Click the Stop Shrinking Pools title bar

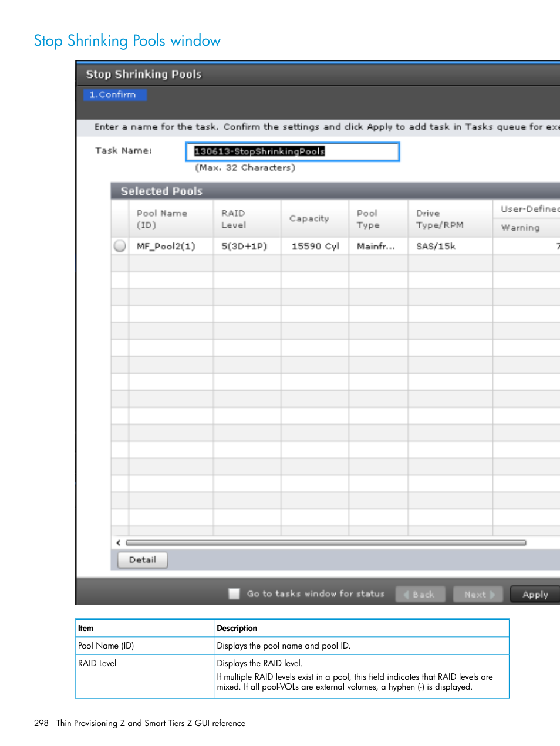(x=318, y=75)
